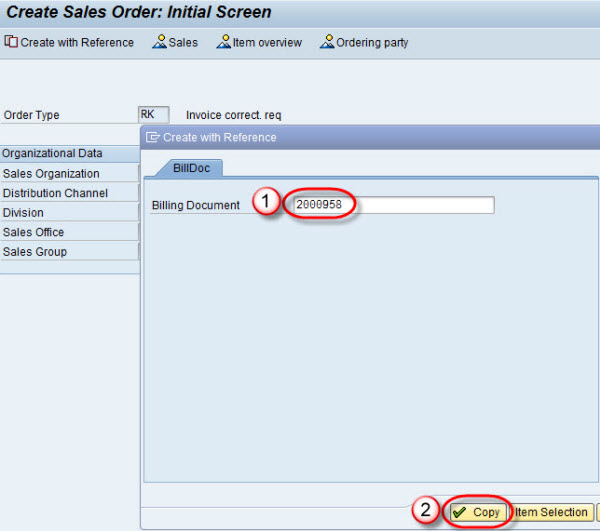600x531 pixels.
Task: Click the Create with Reference dialog title icon
Action: (152, 137)
